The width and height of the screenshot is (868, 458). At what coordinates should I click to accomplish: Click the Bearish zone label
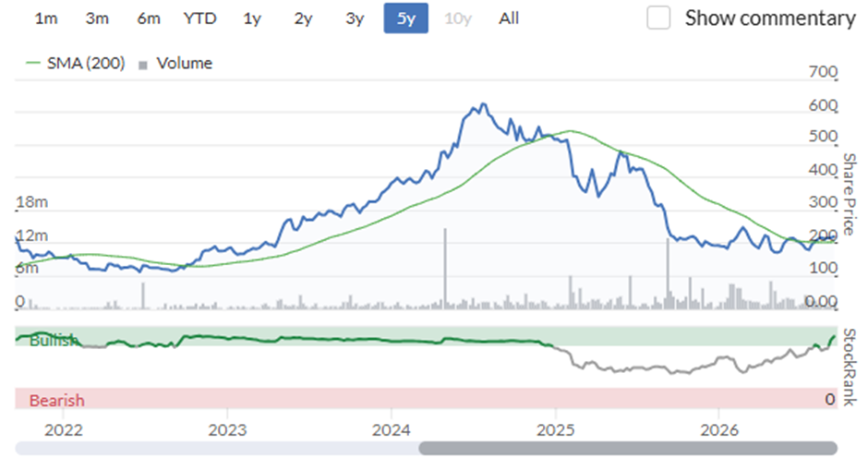click(57, 400)
